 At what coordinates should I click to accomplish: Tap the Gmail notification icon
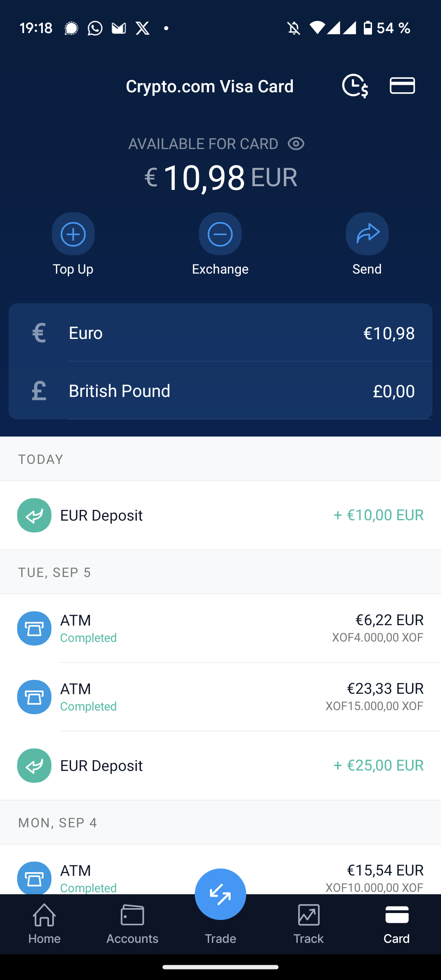coord(119,28)
